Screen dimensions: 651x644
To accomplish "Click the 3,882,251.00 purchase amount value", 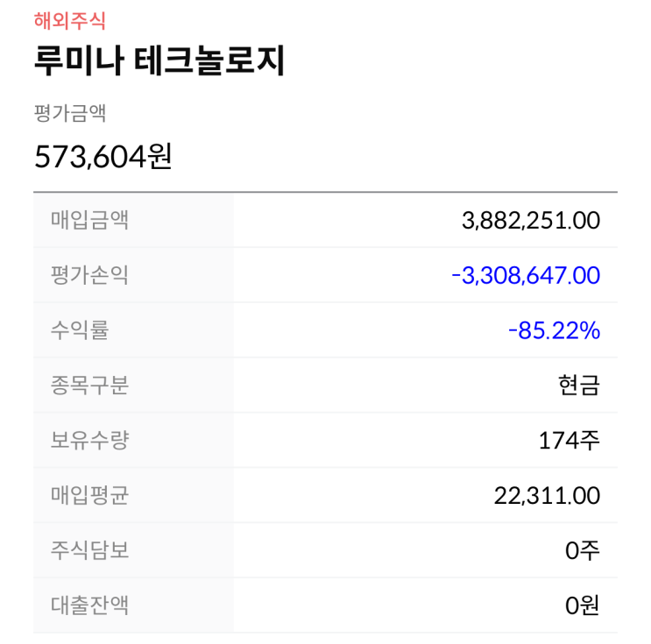I will click(530, 221).
